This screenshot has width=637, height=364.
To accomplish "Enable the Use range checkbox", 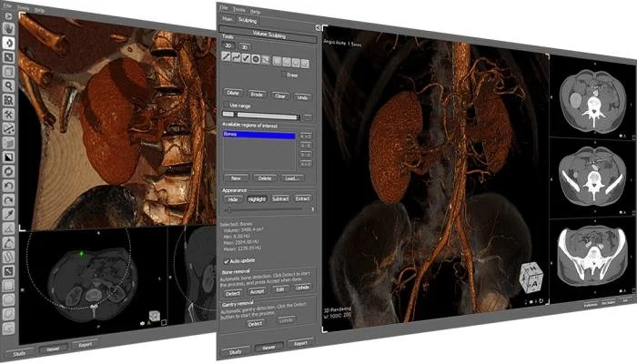I will coord(226,105).
